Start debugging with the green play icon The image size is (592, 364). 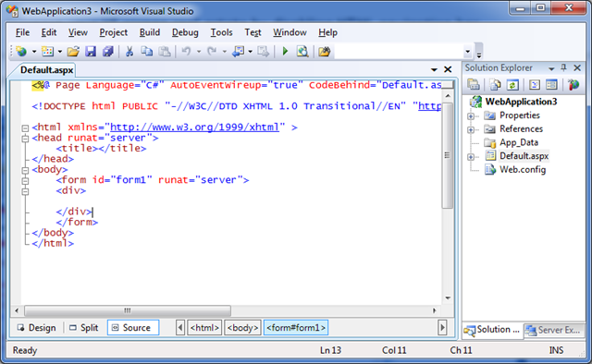pyautogui.click(x=285, y=51)
